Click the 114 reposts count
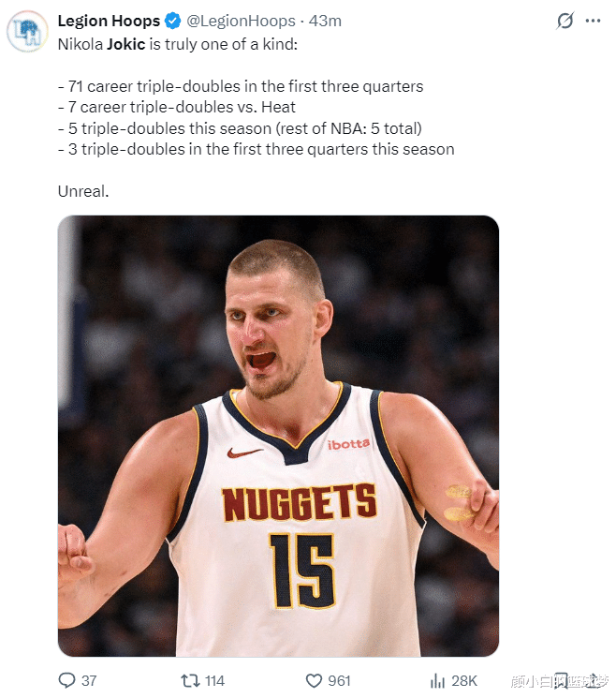This screenshot has height=698, width=616. 214,680
